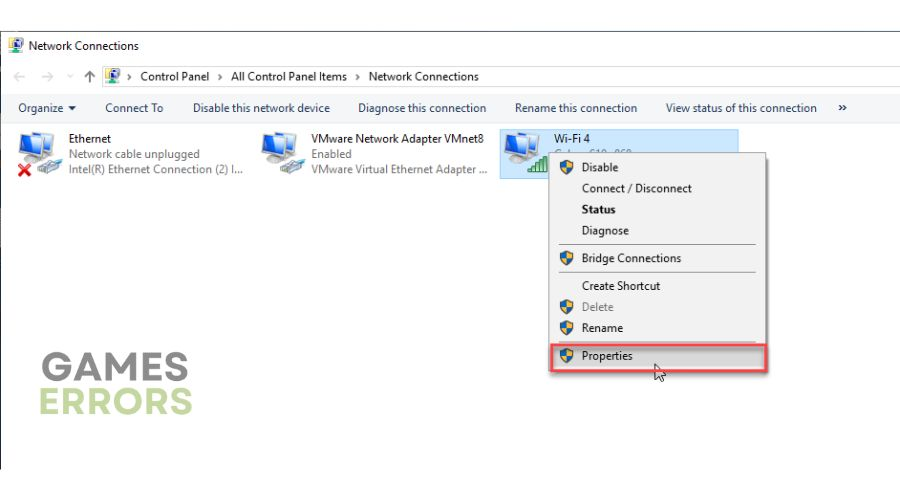Click the Ethernet adapter icon
900x500 pixels.
point(37,154)
